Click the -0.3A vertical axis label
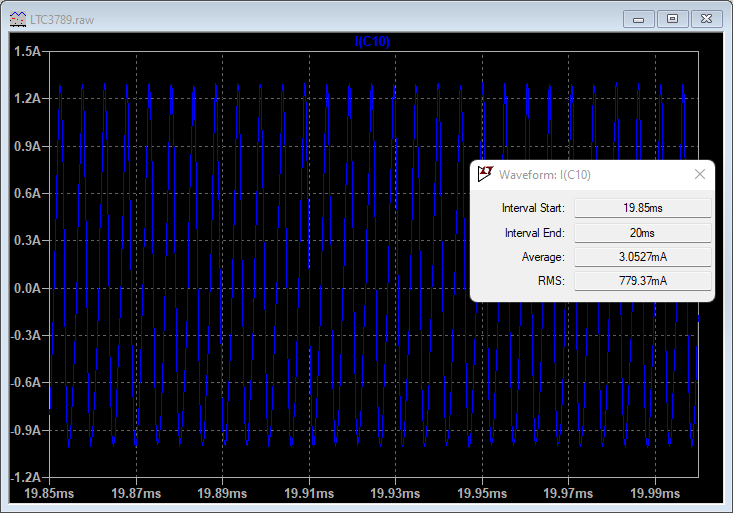733x513 pixels. (x=26, y=335)
